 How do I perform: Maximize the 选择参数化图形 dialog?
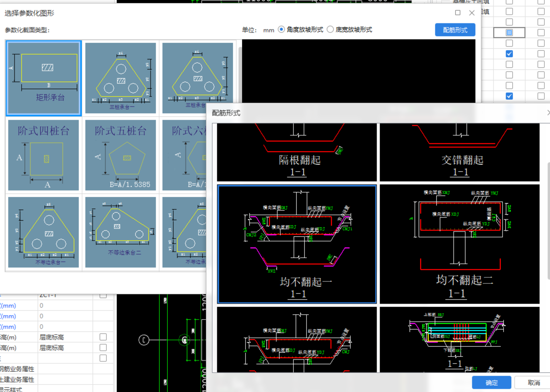(x=458, y=13)
